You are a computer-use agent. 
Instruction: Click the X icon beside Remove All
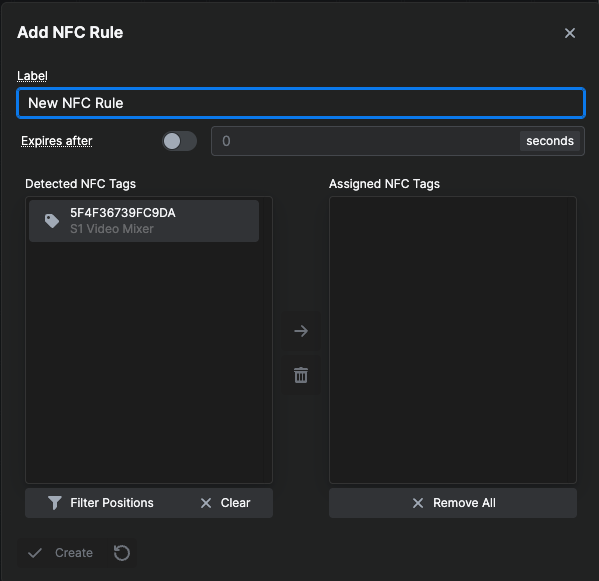click(x=418, y=503)
